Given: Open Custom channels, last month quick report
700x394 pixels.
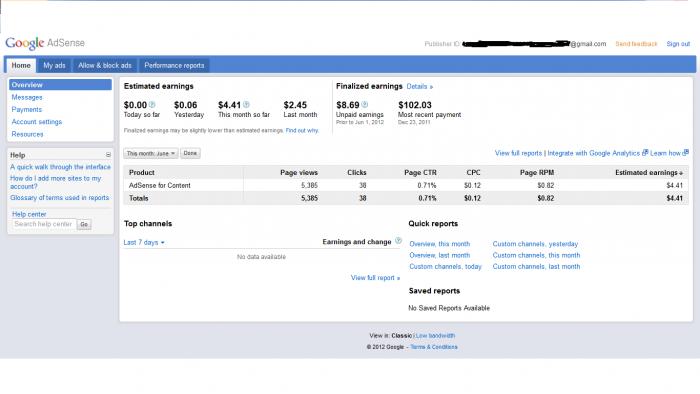Looking at the screenshot, I should pyautogui.click(x=536, y=266).
